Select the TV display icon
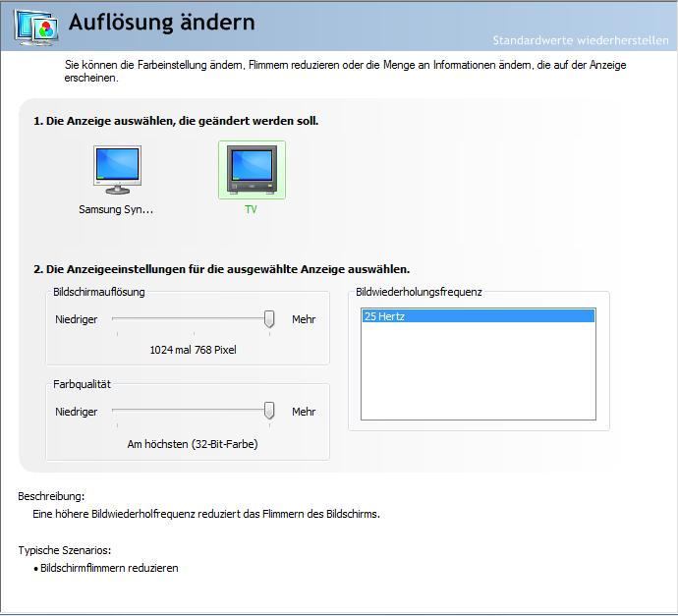Viewport: 678px width, 616px height. coord(252,170)
